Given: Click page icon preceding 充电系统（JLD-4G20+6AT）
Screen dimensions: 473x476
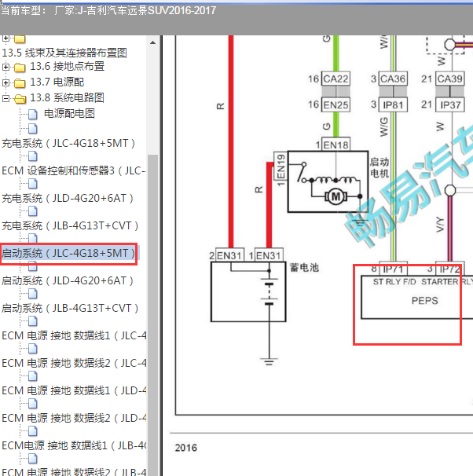Looking at the screenshot, I should pyautogui.click(x=33, y=184).
